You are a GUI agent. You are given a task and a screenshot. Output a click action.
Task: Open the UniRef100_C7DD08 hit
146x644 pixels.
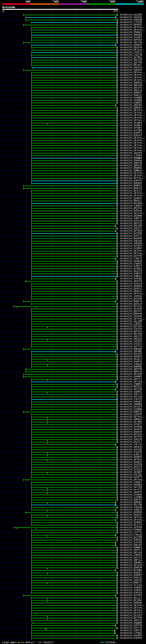pos(131,156)
